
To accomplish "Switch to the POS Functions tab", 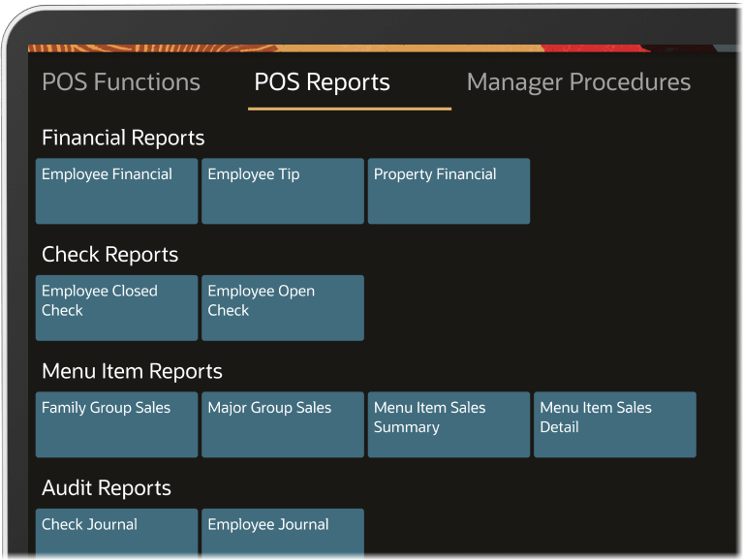I will [121, 82].
